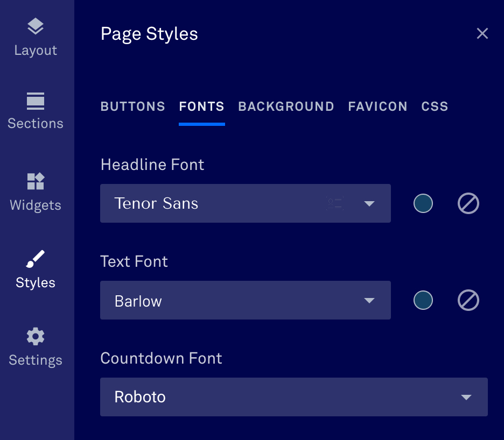This screenshot has height=440, width=504.
Task: Expand the Headline Font dropdown
Action: [x=369, y=203]
